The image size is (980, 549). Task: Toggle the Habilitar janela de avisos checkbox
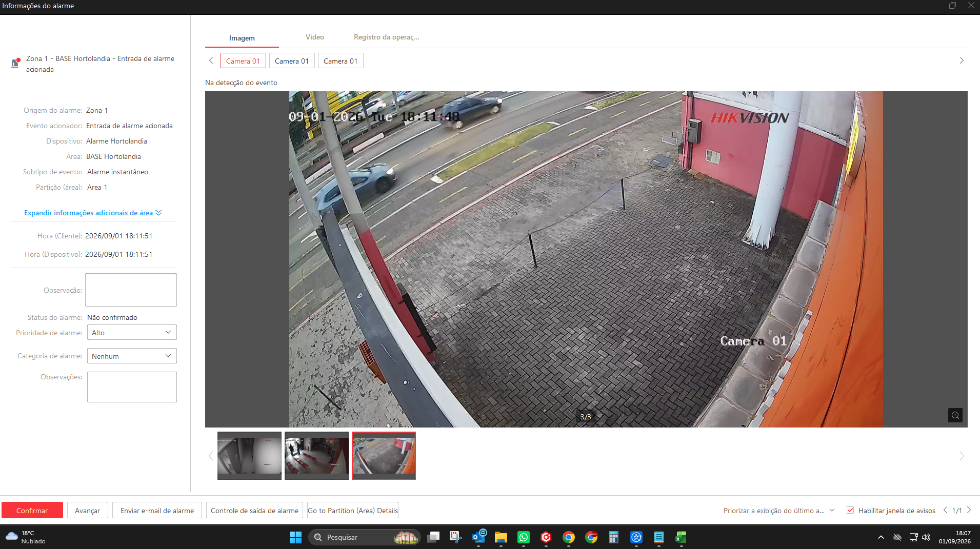coord(850,511)
